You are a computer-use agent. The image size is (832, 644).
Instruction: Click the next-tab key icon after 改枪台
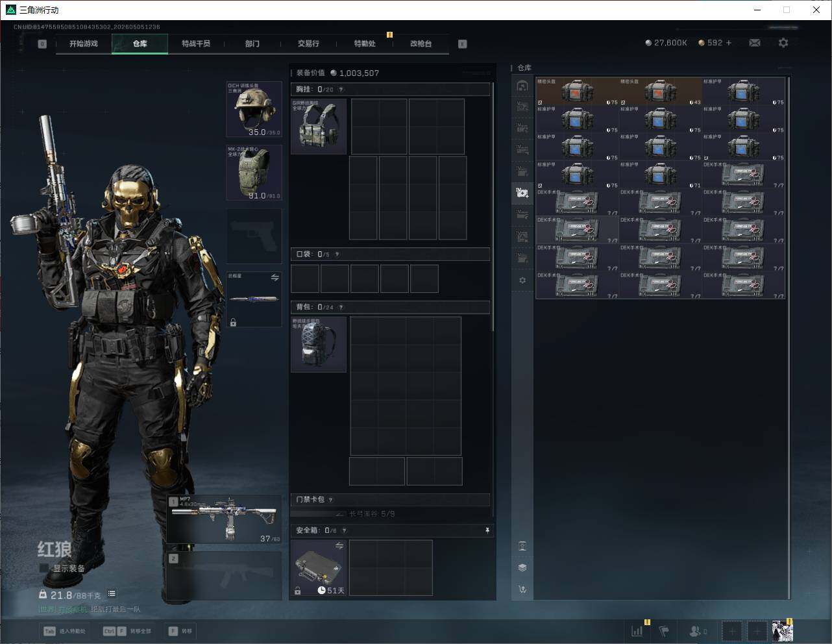pyautogui.click(x=463, y=44)
